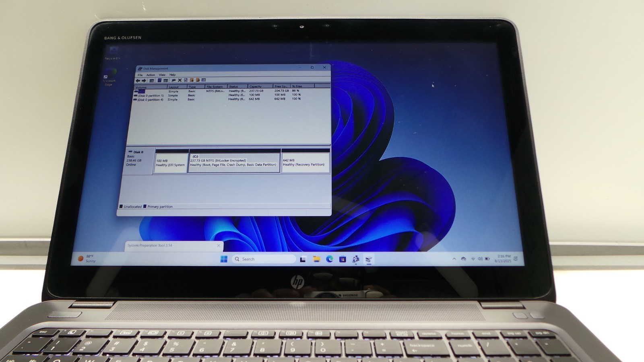Open File Explorer from the taskbar
The height and width of the screenshot is (362, 644).
point(316,259)
